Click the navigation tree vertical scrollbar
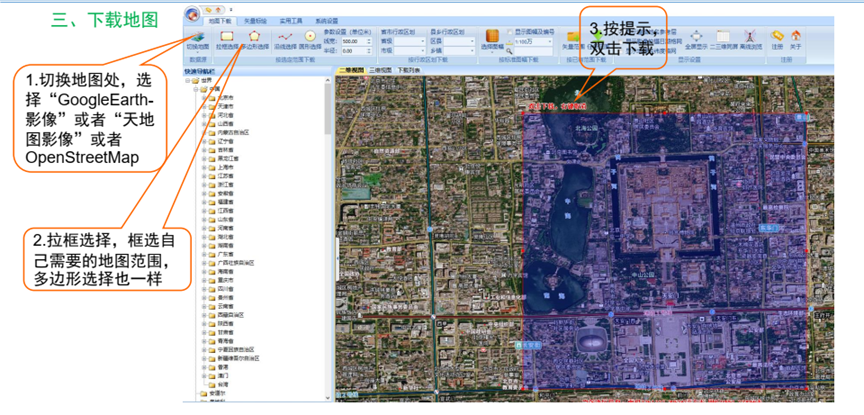This screenshot has height=415, width=864. pos(327,110)
